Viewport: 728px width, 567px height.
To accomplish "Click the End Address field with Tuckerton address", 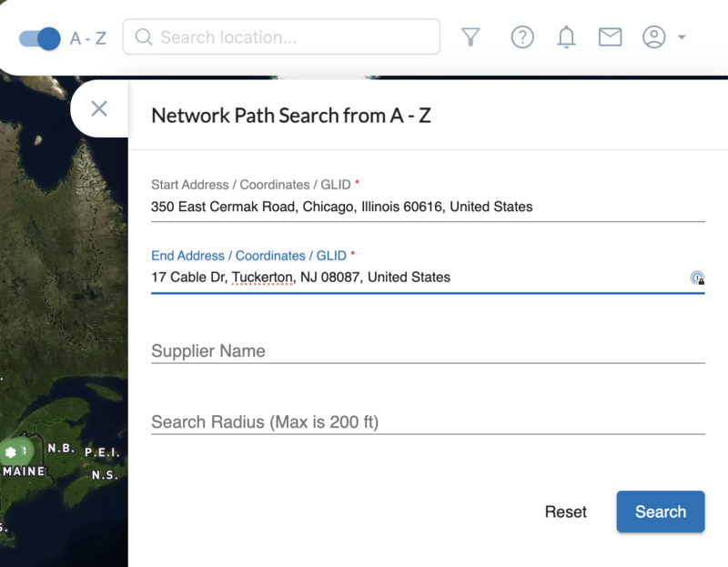I will (x=300, y=278).
